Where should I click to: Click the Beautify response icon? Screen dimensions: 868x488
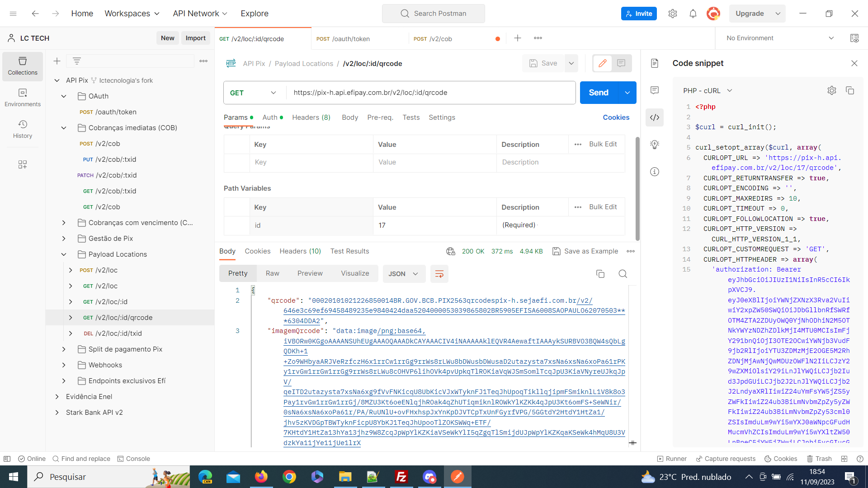(x=439, y=273)
